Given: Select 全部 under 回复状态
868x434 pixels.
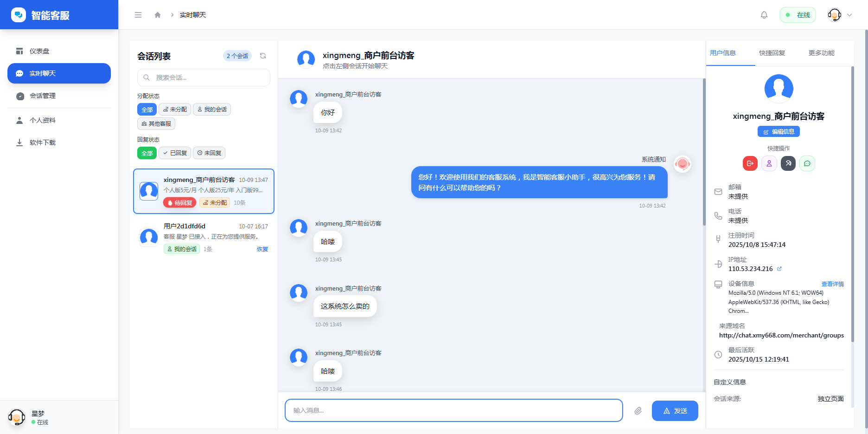Looking at the screenshot, I should point(147,153).
